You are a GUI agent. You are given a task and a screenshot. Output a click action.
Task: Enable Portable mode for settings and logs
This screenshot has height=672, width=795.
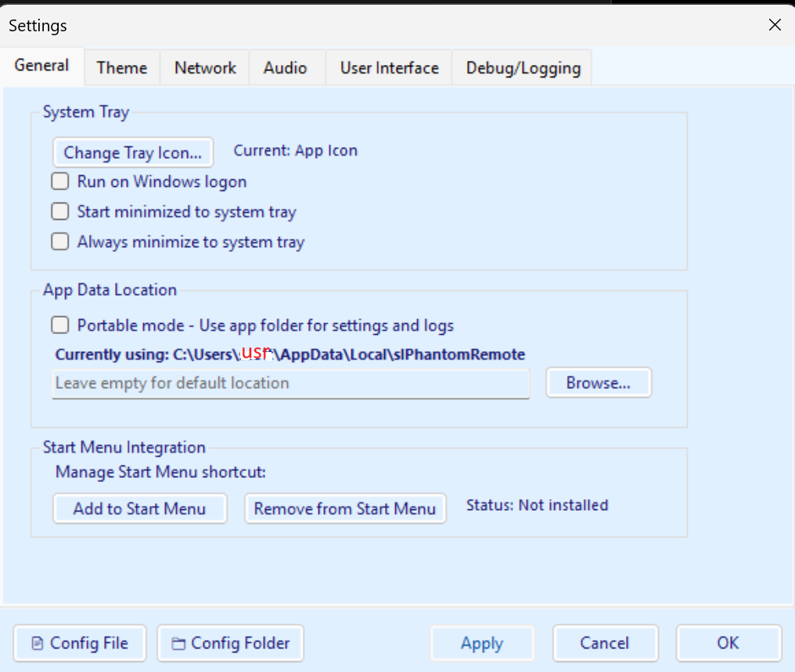tap(60, 325)
